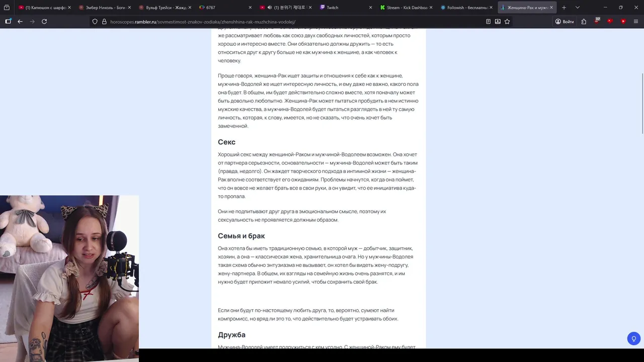Close the Twitch tab
Viewport: 644px width, 362px height.
click(371, 8)
